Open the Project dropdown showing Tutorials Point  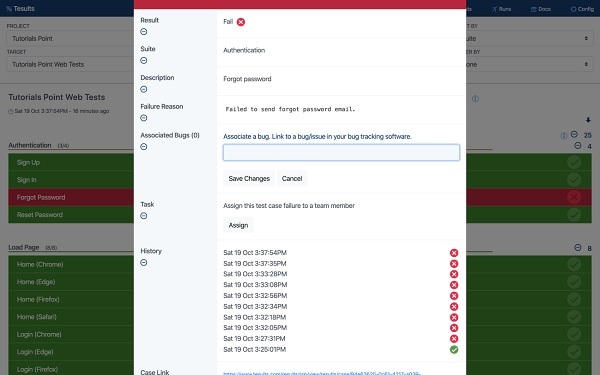(70, 39)
